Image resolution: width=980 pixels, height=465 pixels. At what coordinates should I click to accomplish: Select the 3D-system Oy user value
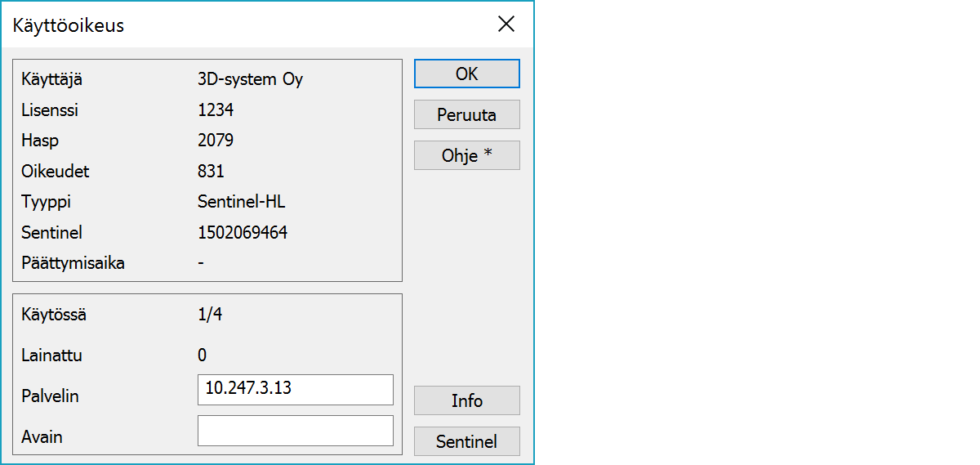[251, 80]
